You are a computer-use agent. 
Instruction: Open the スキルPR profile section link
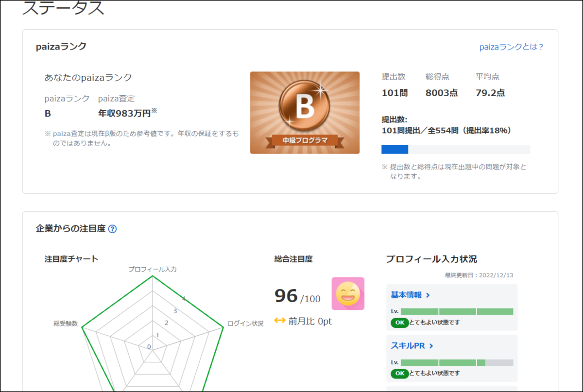tap(408, 346)
